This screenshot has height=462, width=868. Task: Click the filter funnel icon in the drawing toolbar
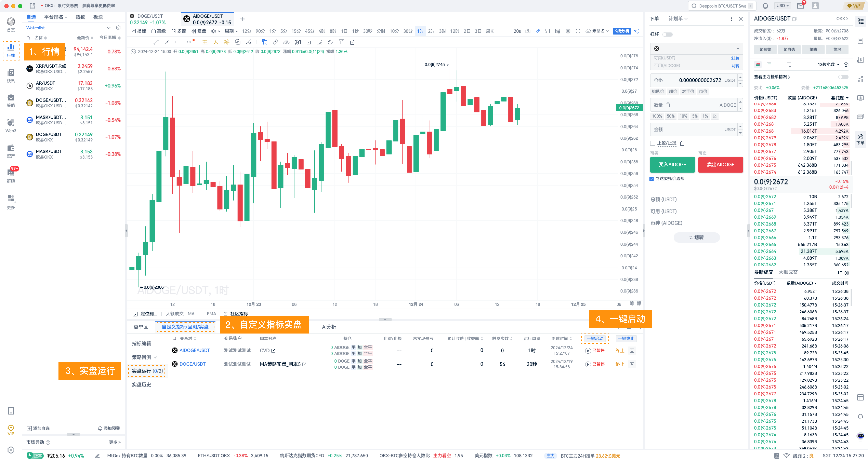(x=341, y=42)
